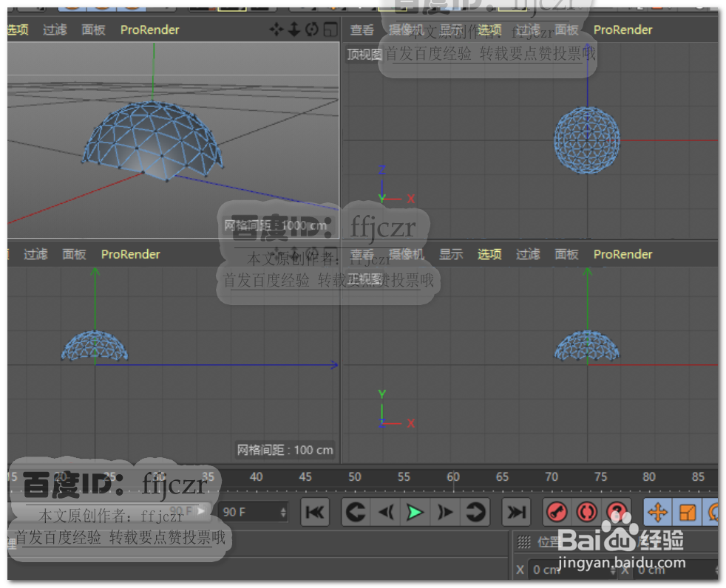Open the 查看 menu in the top-right viewport
The width and height of the screenshot is (726, 588).
pos(362,30)
